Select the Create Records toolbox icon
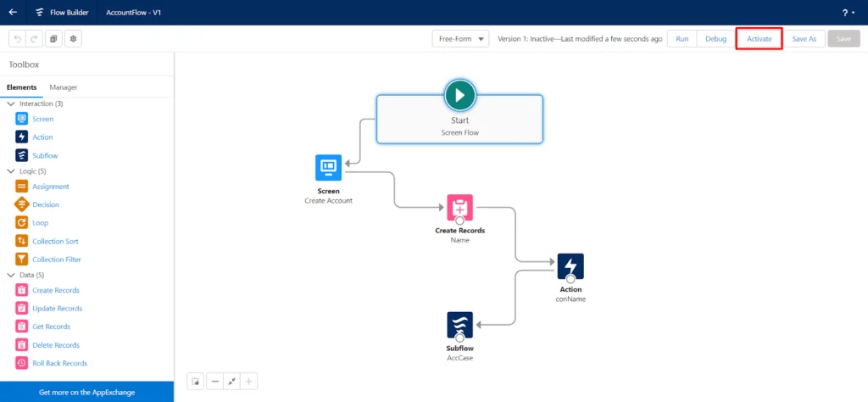This screenshot has width=868, height=402. [21, 290]
